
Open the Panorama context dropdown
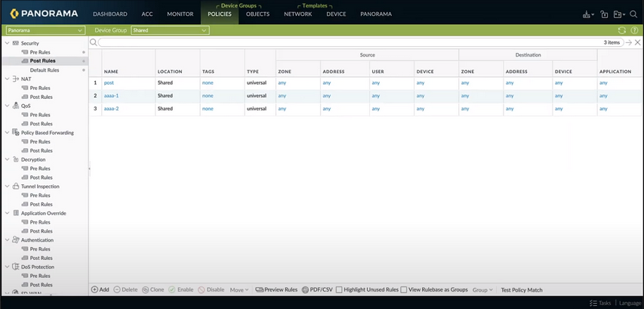(45, 30)
